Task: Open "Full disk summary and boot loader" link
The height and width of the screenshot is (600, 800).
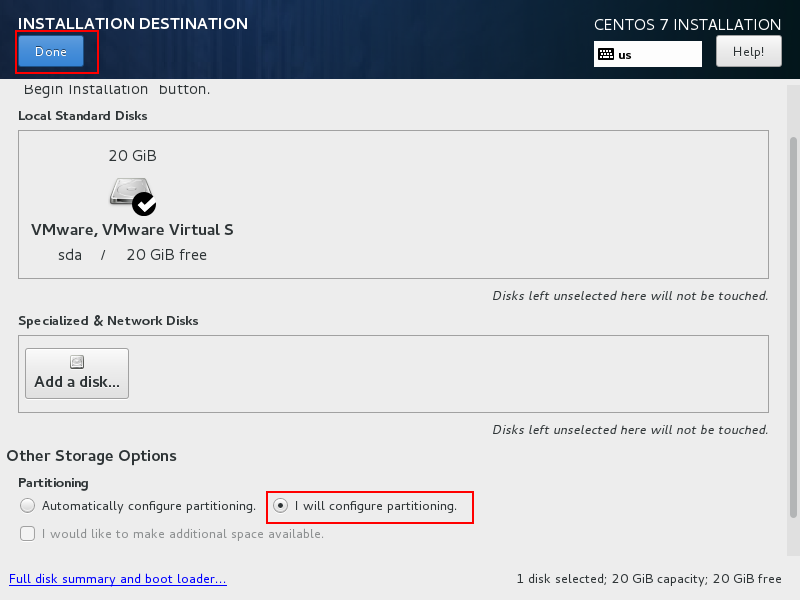Action: (x=117, y=579)
